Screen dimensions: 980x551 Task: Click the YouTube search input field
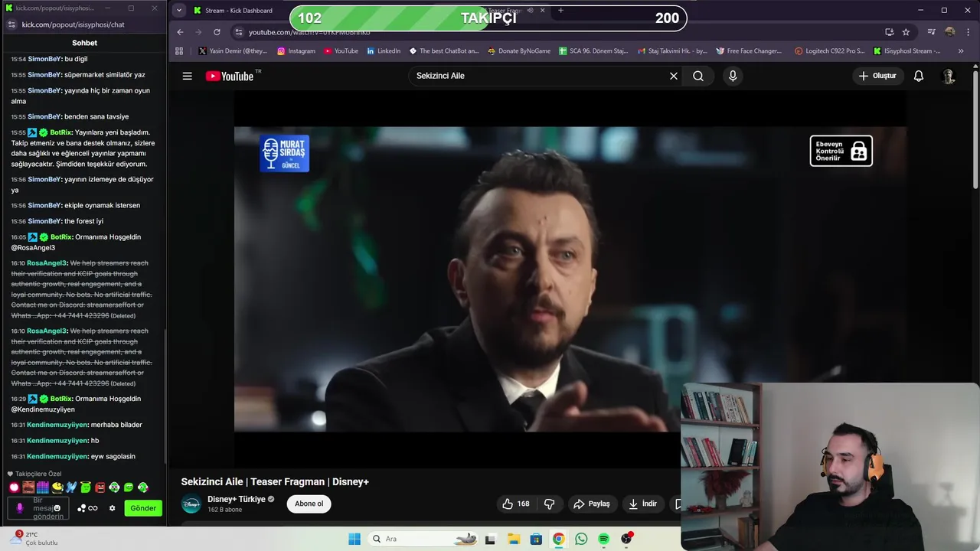[x=536, y=76]
